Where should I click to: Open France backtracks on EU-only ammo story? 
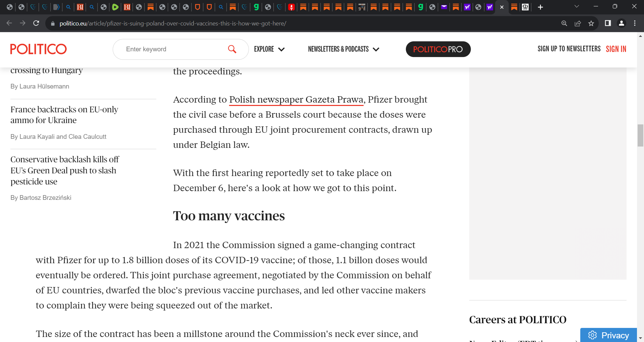(x=64, y=115)
